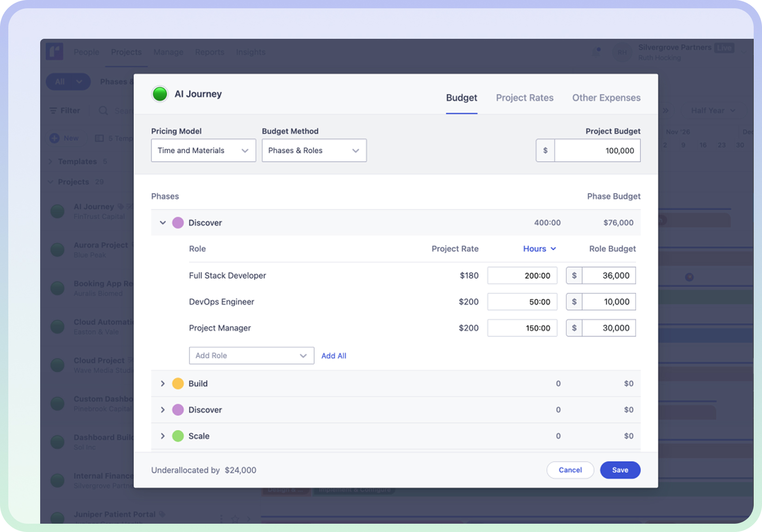Switch to the Budget tab
The image size is (762, 532).
click(x=461, y=97)
